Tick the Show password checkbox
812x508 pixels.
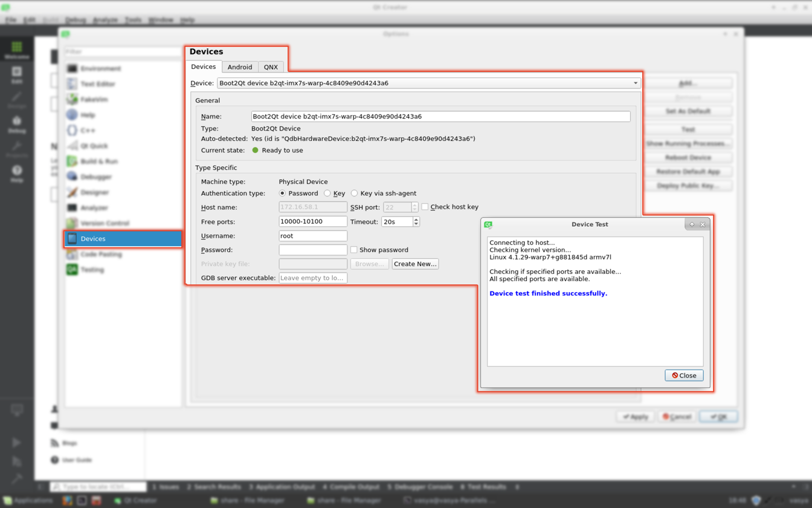pos(379,250)
